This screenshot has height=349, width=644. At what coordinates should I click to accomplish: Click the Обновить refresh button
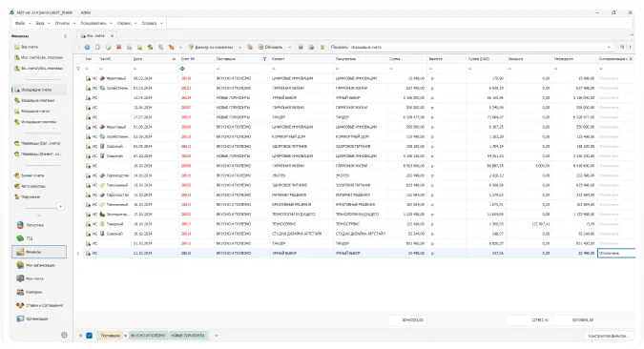(271, 48)
